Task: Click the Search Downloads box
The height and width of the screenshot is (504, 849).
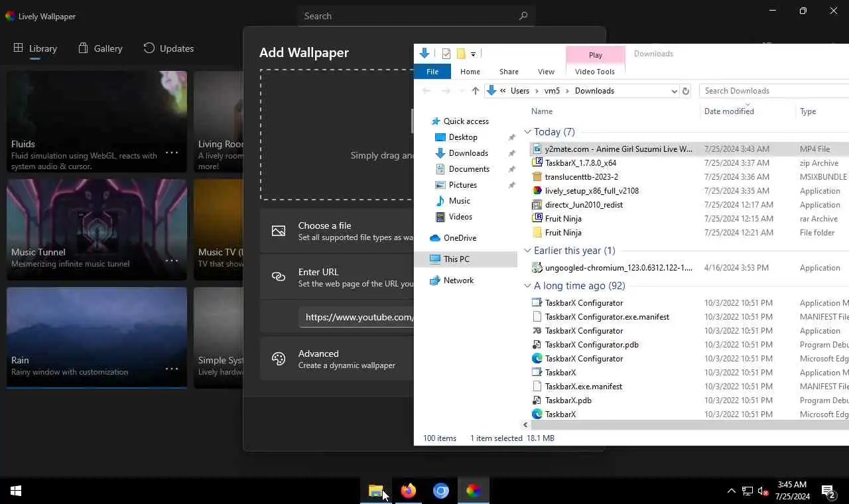Action: point(774,91)
